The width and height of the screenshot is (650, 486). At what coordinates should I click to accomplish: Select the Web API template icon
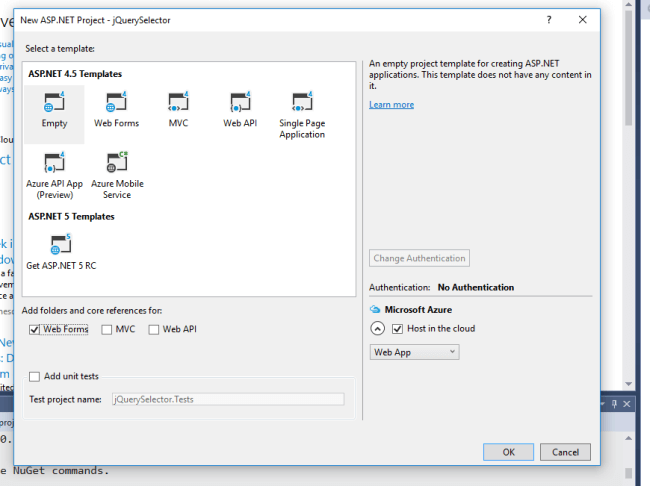coord(240,102)
